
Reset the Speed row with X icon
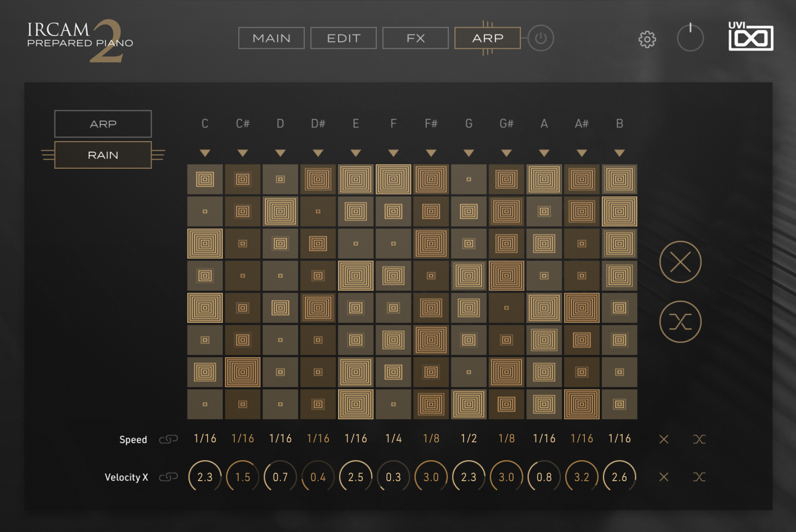point(664,439)
